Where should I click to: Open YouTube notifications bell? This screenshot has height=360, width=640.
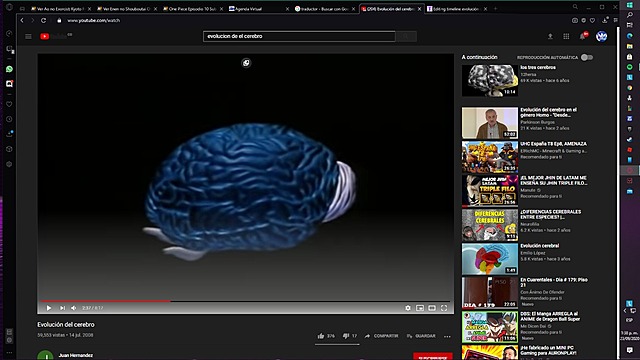582,36
